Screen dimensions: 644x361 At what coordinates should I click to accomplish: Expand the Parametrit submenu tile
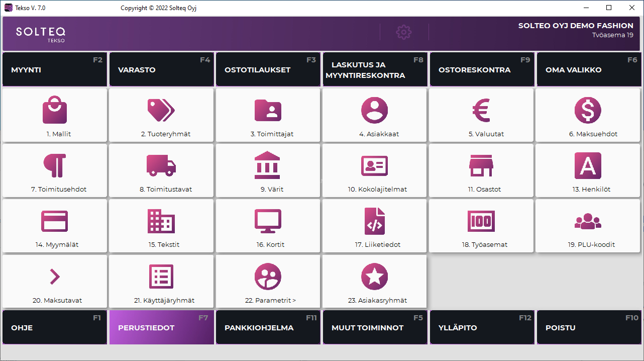coord(268,282)
